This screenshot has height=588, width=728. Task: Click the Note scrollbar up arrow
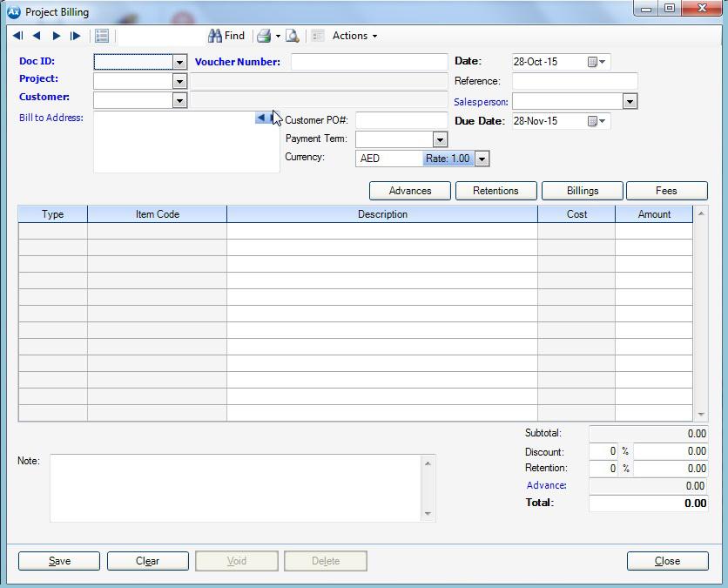coord(428,463)
